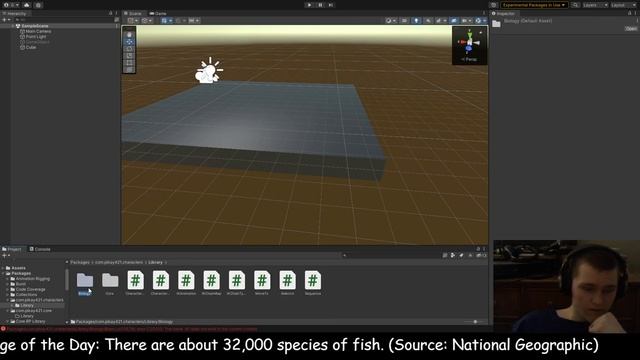Click the Point Light gizmo in scene
Image resolution: width=640 pixels, height=360 pixels.
pos(209,71)
